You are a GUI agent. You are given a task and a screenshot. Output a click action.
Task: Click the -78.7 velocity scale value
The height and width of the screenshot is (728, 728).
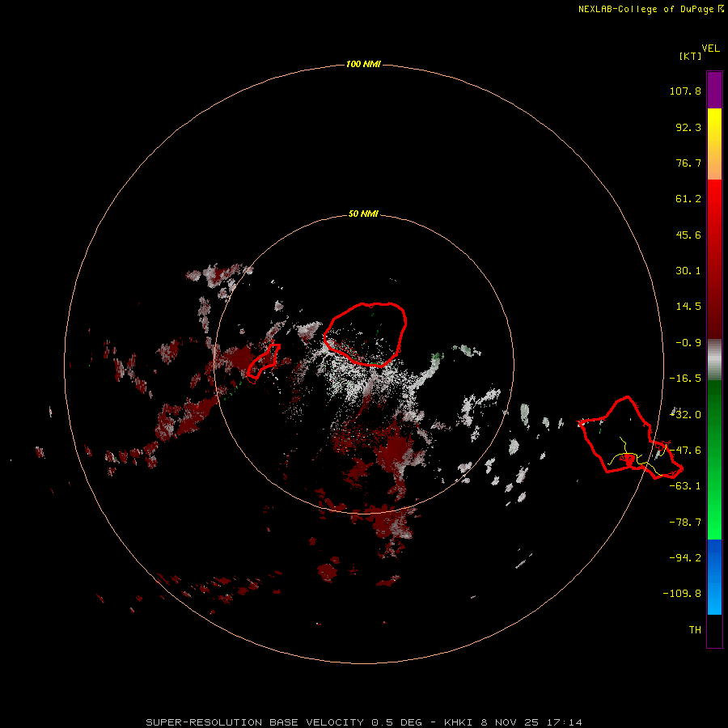[x=685, y=523]
